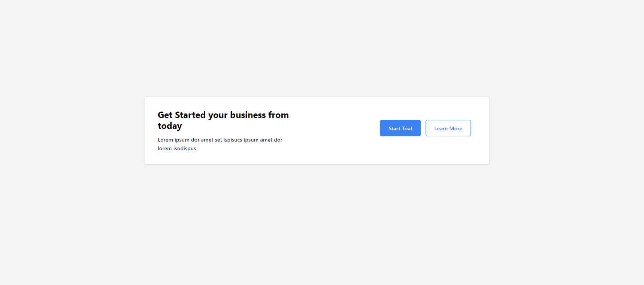Click the word "ispisucs" in the description

point(233,140)
